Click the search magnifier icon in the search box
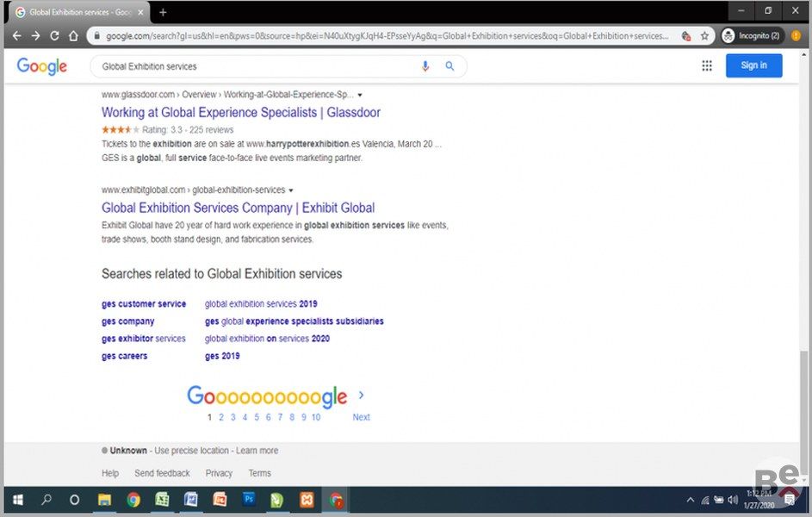The width and height of the screenshot is (812, 517). tap(449, 66)
